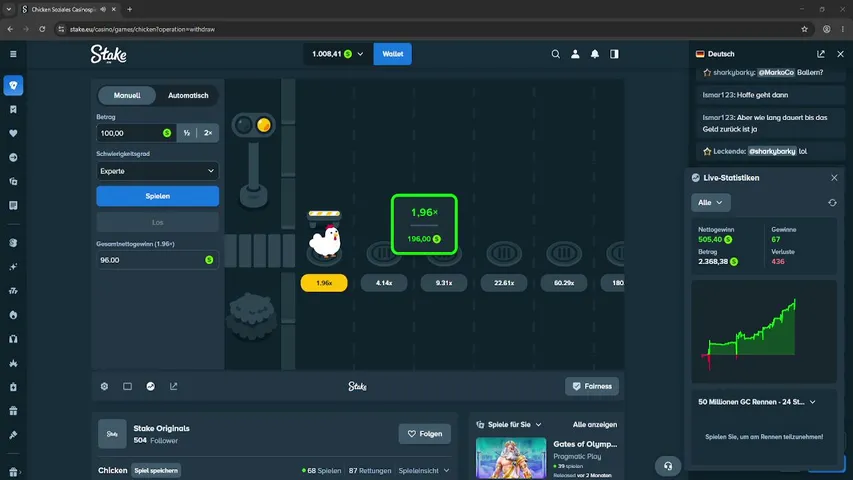Reset live statistics with refresh icon
This screenshot has height=480, width=853.
tap(832, 202)
